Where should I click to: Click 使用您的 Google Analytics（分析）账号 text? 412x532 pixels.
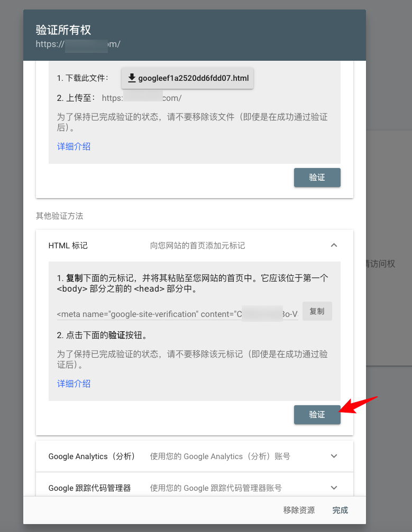pos(220,456)
